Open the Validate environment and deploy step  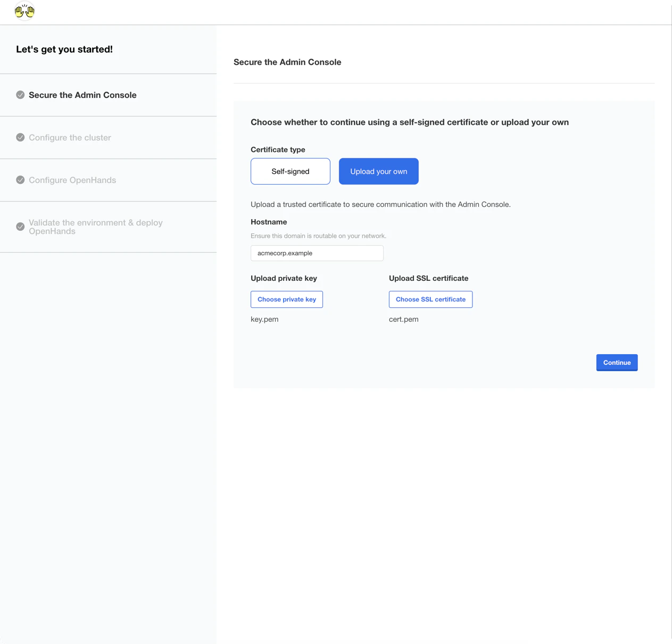click(96, 227)
